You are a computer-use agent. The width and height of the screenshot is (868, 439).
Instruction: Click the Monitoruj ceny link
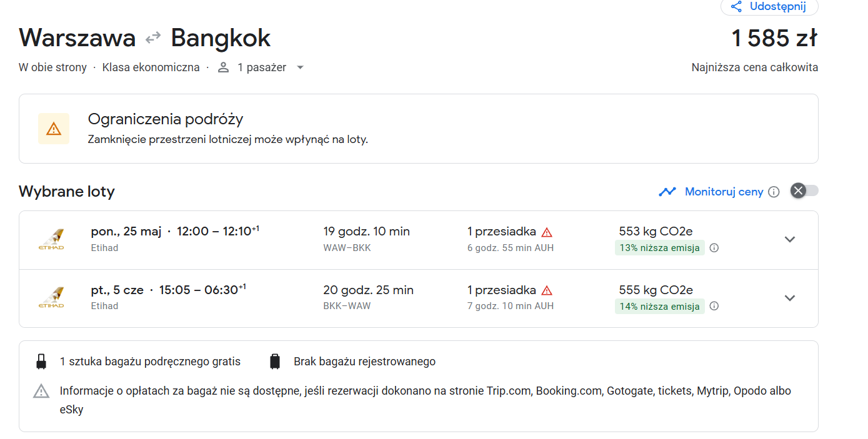click(724, 192)
